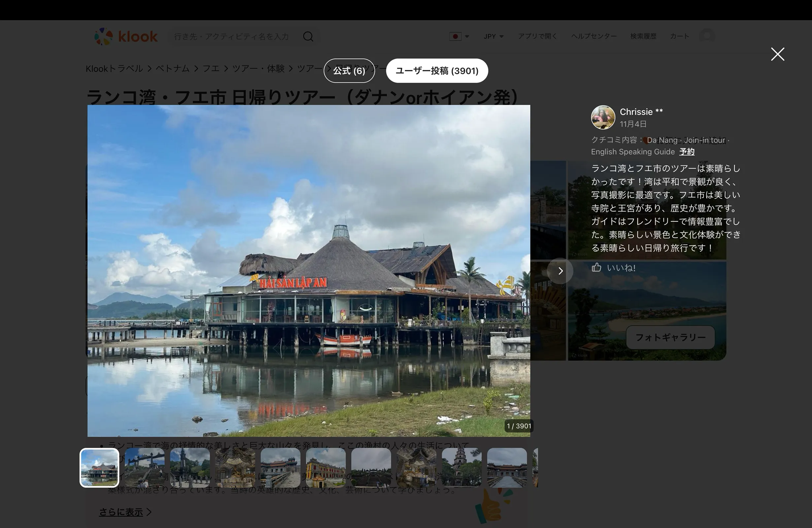Focus the destination search input field
The height and width of the screenshot is (528, 812).
(x=232, y=37)
